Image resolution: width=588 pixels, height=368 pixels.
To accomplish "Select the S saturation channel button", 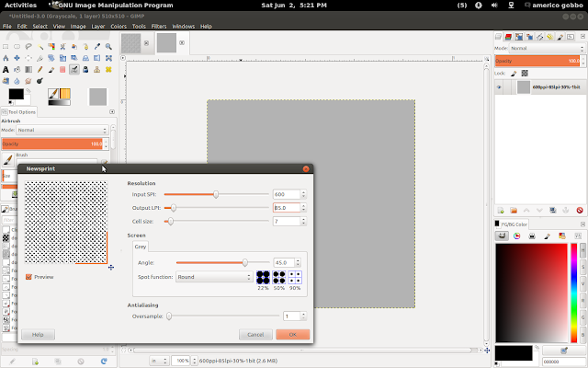I will tap(582, 267).
